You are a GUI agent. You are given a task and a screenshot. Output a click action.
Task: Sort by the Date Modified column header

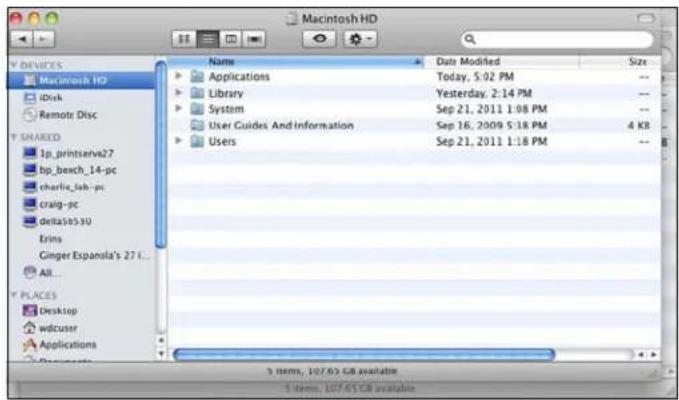tap(501, 62)
